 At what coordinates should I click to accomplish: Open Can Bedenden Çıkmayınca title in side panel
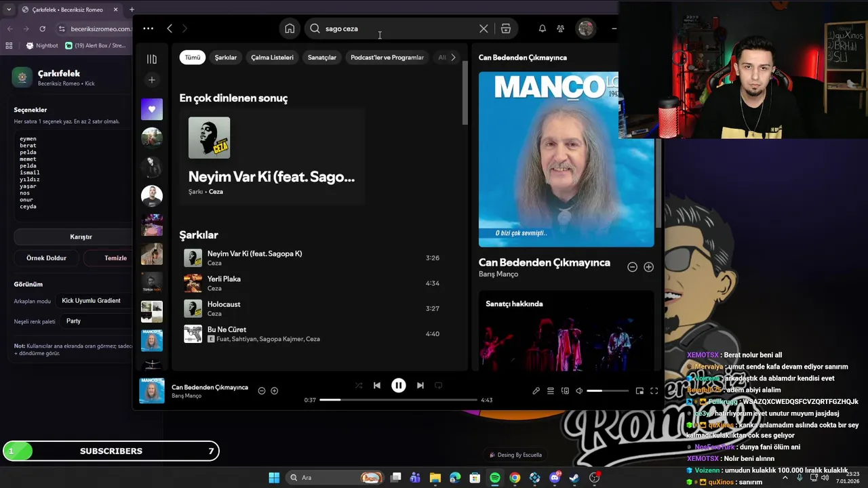[x=545, y=262]
